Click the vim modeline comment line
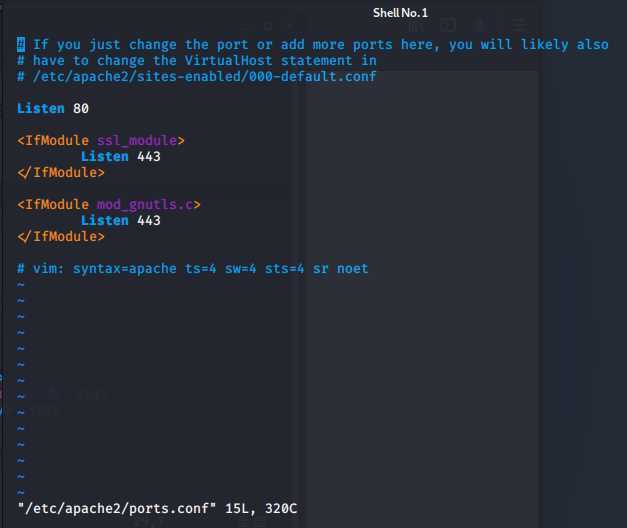Image resolution: width=627 pixels, height=528 pixels. (193, 268)
